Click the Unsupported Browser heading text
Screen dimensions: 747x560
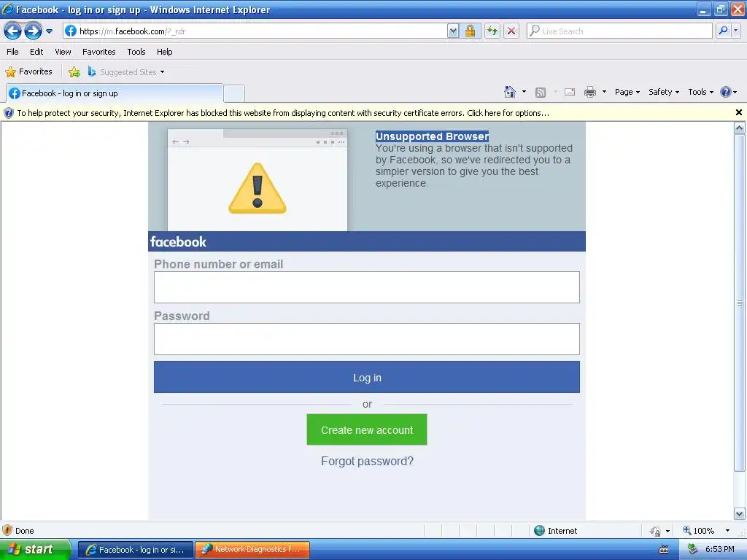pos(432,136)
